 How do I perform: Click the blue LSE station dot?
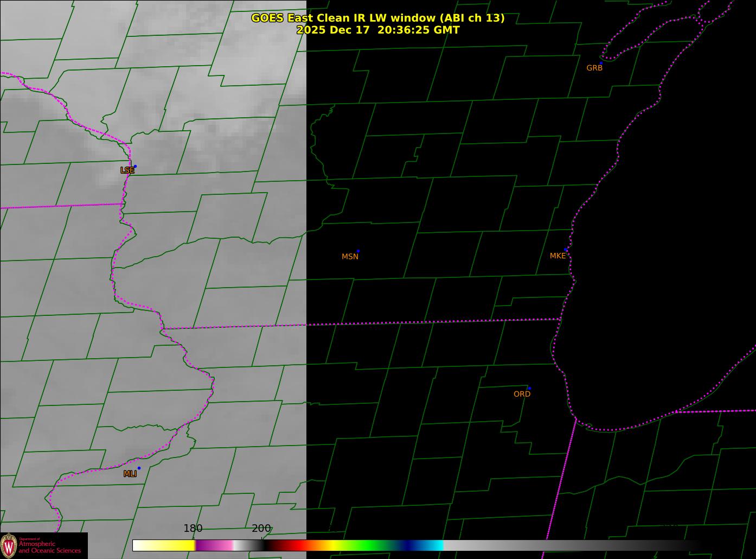pos(135,167)
